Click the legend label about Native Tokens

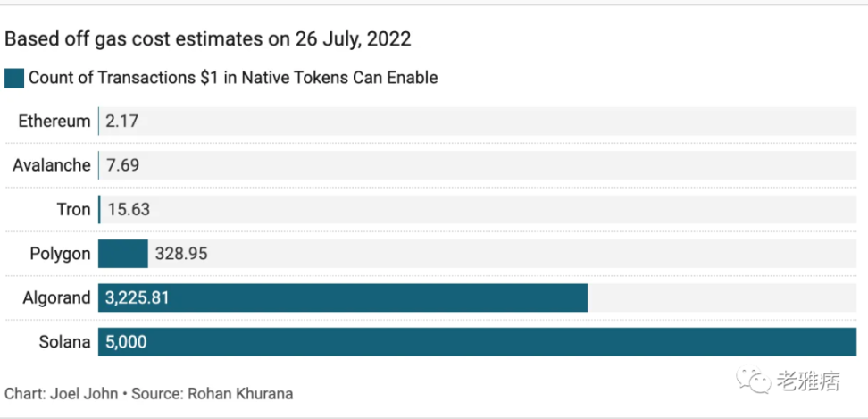233,78
